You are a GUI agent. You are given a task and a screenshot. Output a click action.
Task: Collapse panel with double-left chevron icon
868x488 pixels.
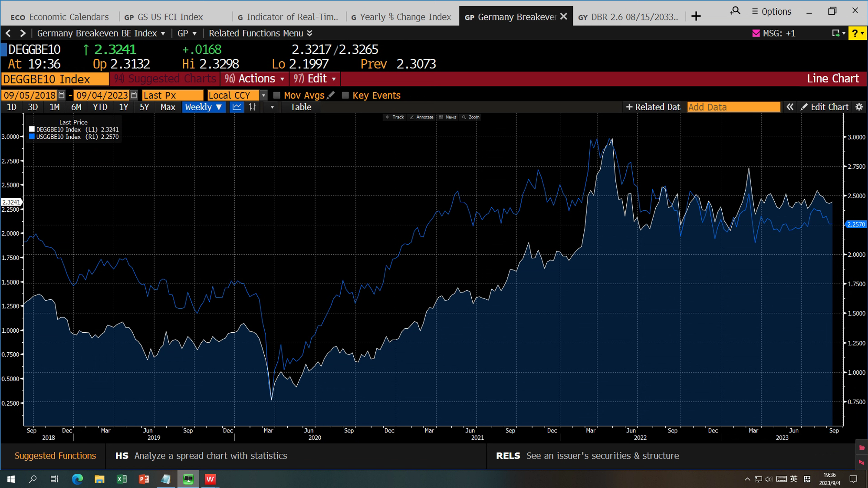tap(790, 107)
